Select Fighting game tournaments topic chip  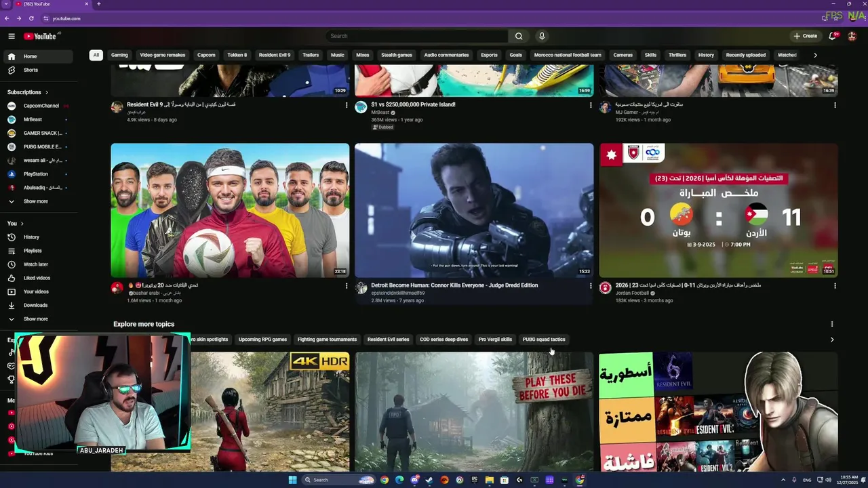[x=327, y=340]
